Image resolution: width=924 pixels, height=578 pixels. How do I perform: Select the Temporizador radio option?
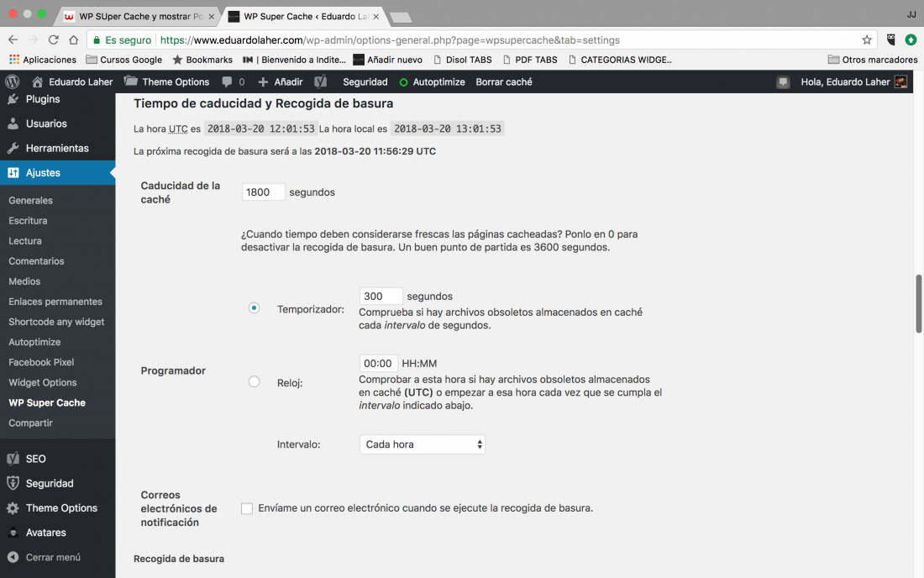tap(254, 308)
